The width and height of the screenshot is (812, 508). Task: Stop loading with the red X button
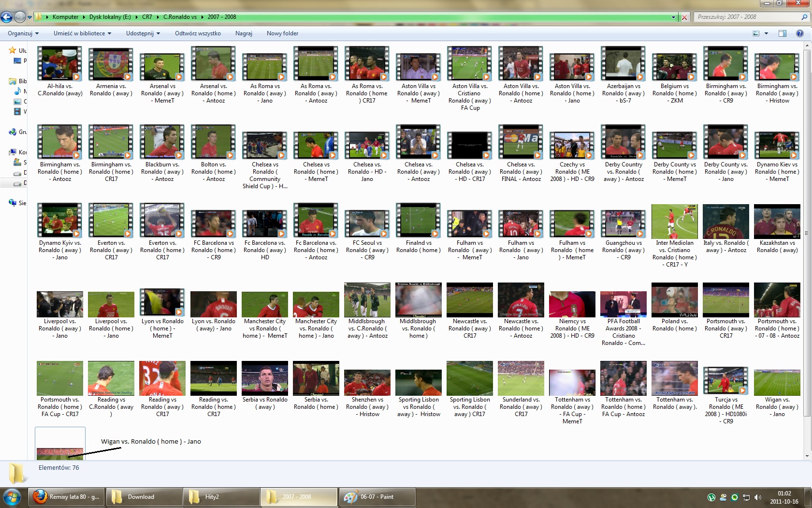coord(684,17)
